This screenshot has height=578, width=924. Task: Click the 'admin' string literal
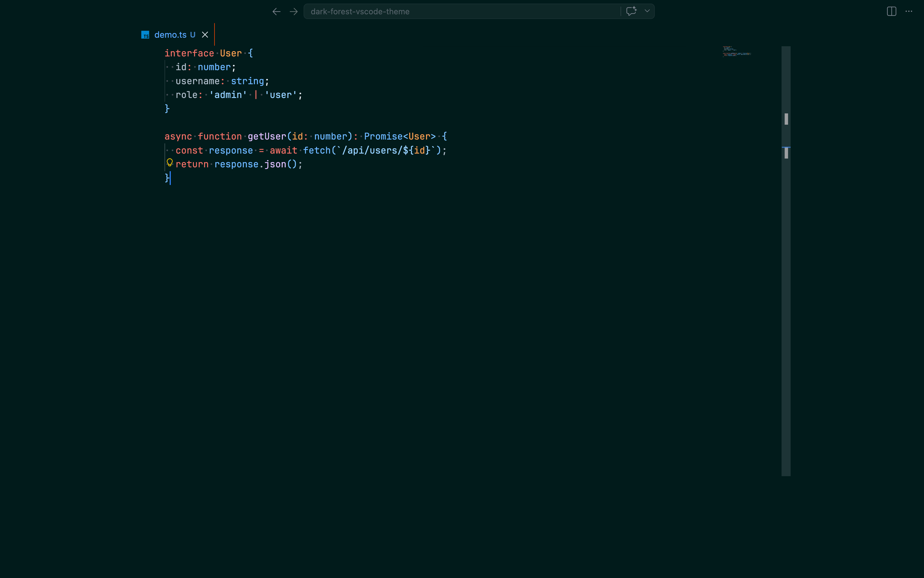click(x=228, y=95)
